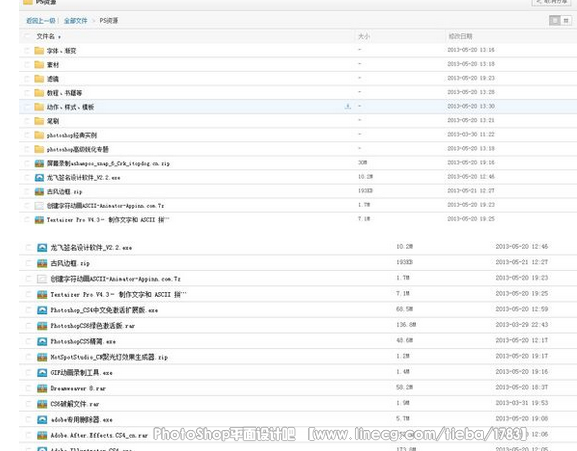This screenshot has width=577, height=451.
Task: Tick the checkbox for photoshop经典实例 folder
Action: 26,135
